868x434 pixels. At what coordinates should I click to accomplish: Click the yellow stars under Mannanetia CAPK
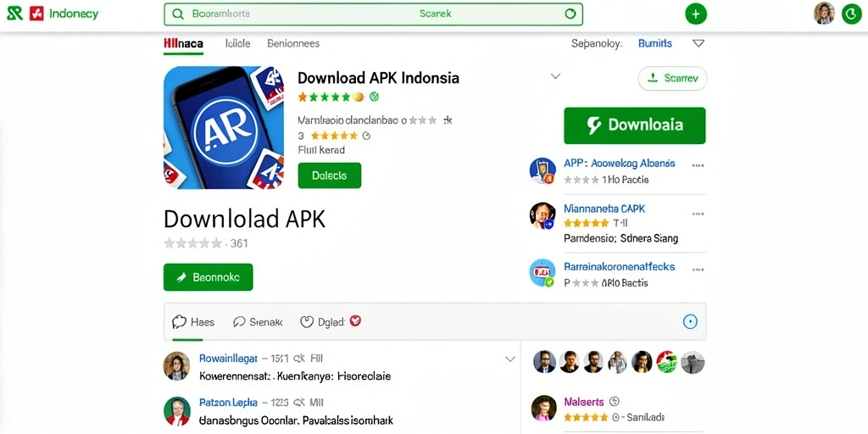586,223
